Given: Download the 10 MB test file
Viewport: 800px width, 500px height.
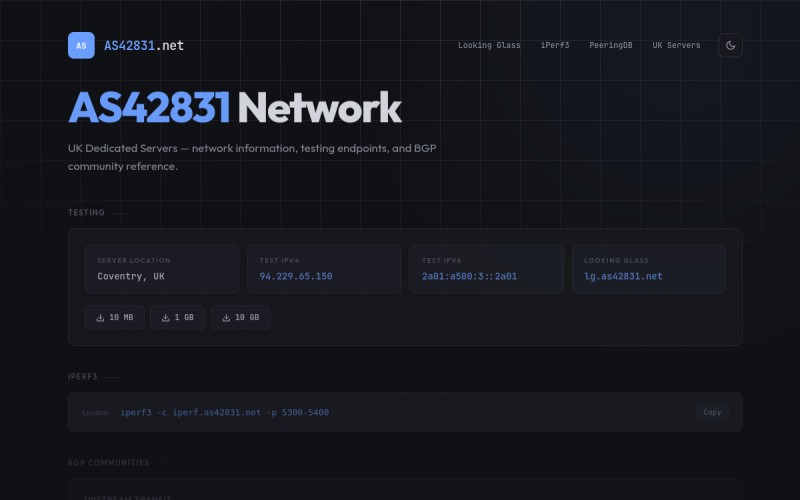Looking at the screenshot, I should point(115,317).
